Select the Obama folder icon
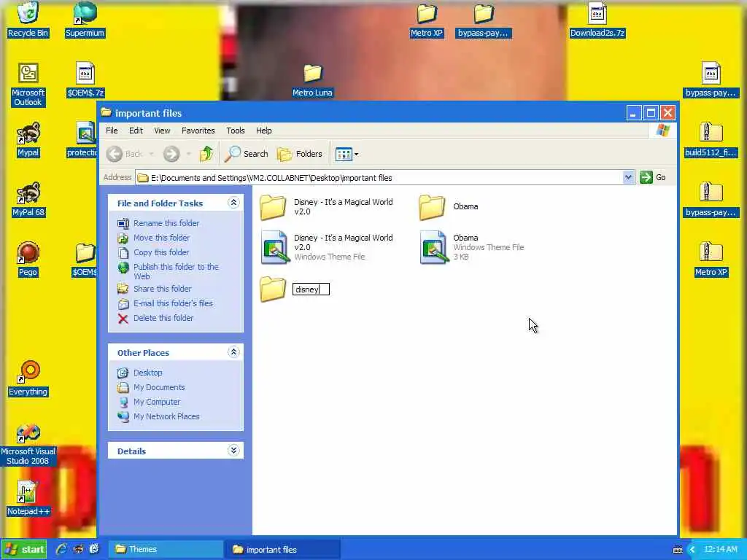 [432, 207]
